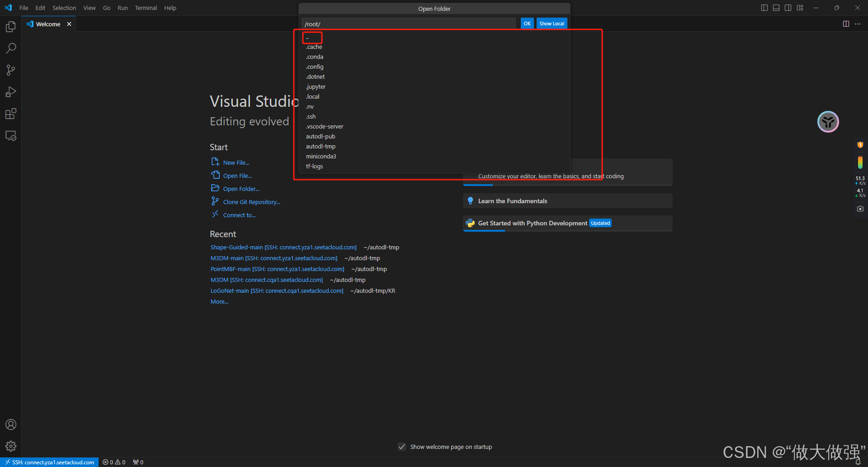Screen dimensions: 868x467
Task: Select the Welcome tab
Action: [48, 24]
